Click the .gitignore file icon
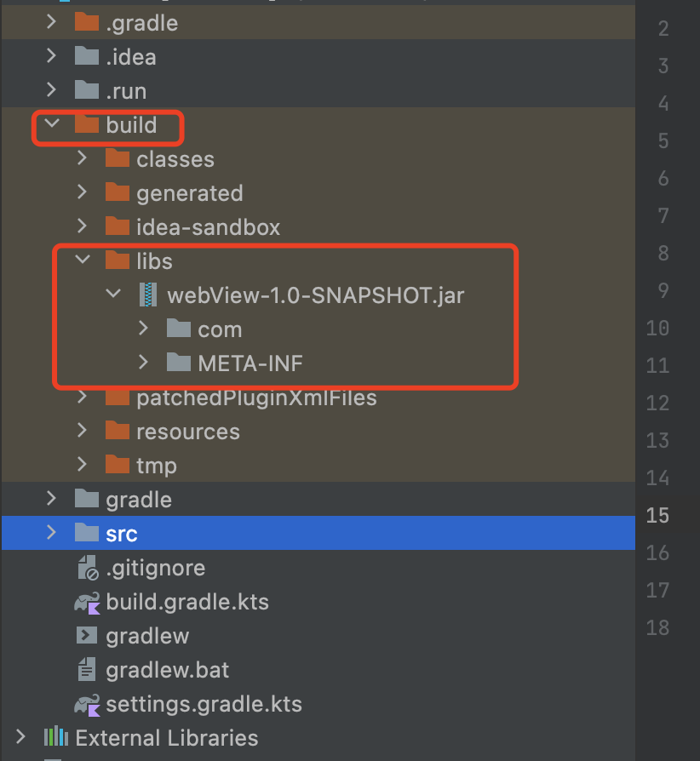Viewport: 700px width, 761px height. [87, 568]
